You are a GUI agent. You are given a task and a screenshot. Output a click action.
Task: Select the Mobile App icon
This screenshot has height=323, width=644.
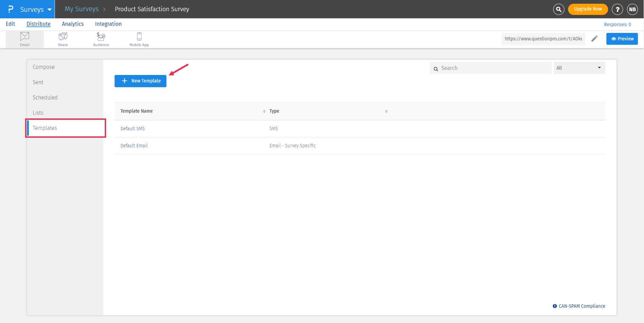coord(139,39)
